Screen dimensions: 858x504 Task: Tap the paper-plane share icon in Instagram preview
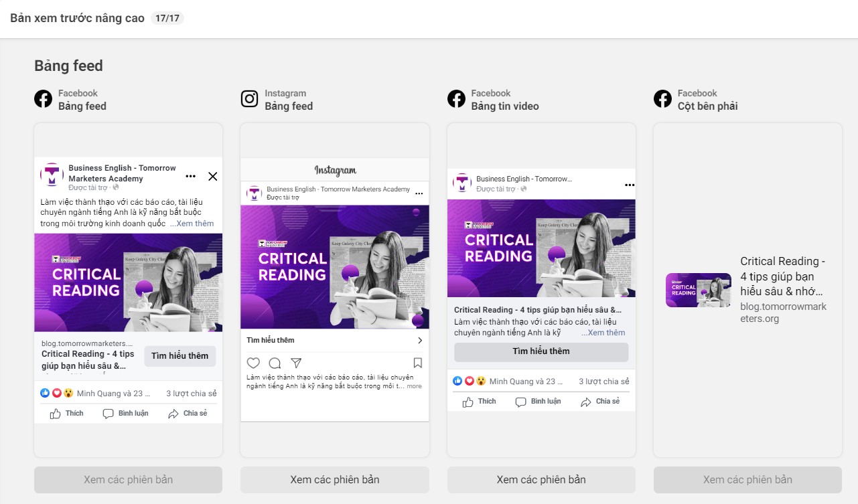(x=296, y=363)
